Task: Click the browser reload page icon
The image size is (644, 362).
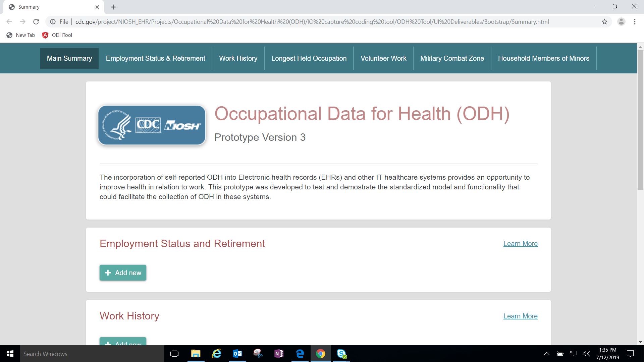Action: (36, 22)
